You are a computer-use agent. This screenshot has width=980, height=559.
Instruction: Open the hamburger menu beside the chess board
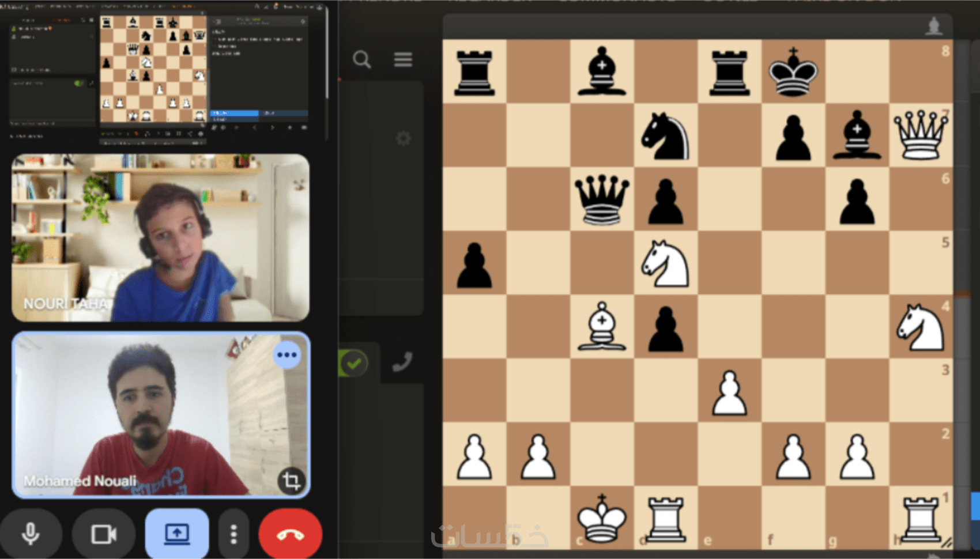coord(403,59)
